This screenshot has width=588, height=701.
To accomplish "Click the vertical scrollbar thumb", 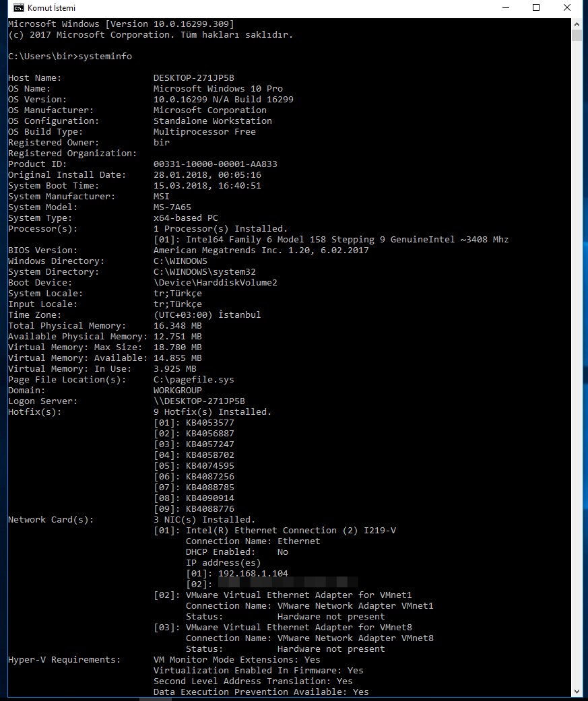I will pos(577,36).
